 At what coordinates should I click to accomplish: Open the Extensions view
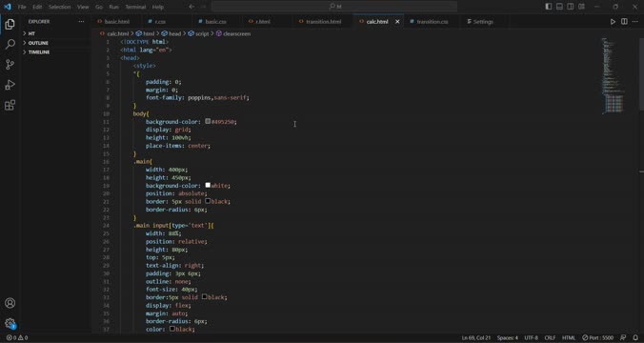pyautogui.click(x=10, y=105)
